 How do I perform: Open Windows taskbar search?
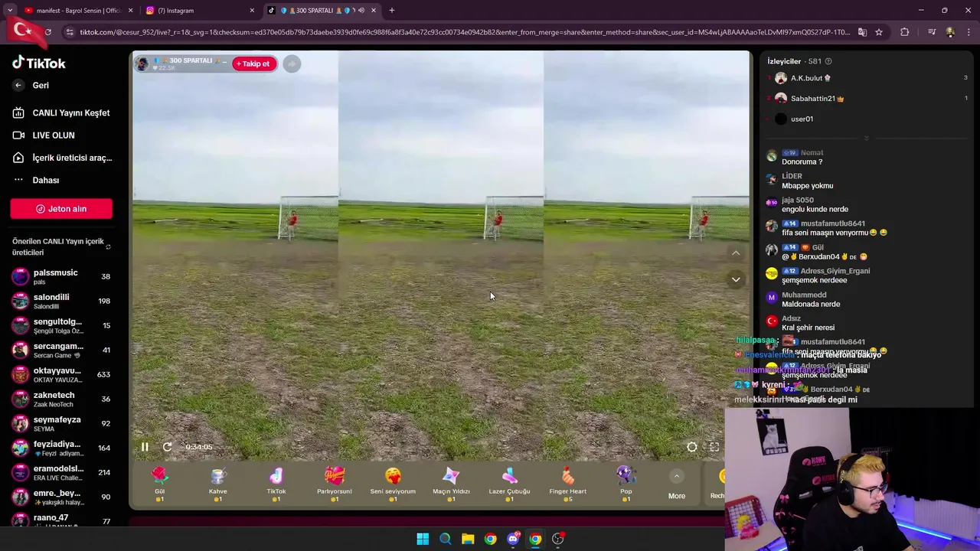445,539
